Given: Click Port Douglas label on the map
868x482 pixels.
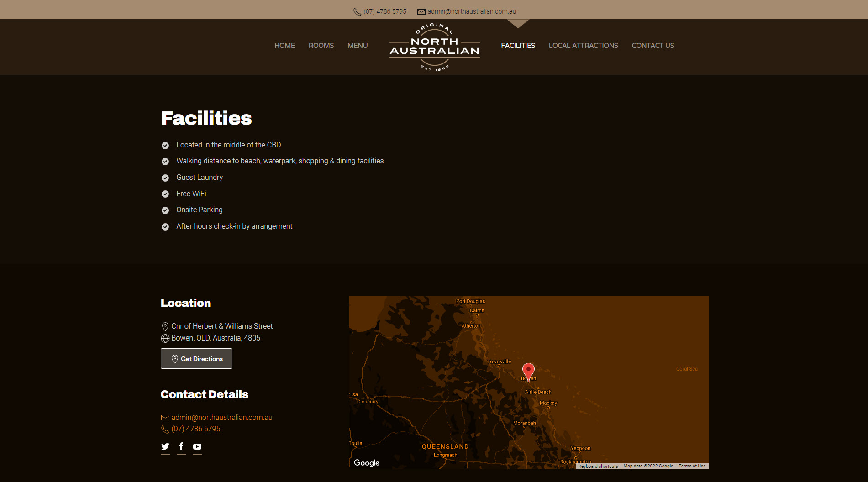Looking at the screenshot, I should pos(470,301).
